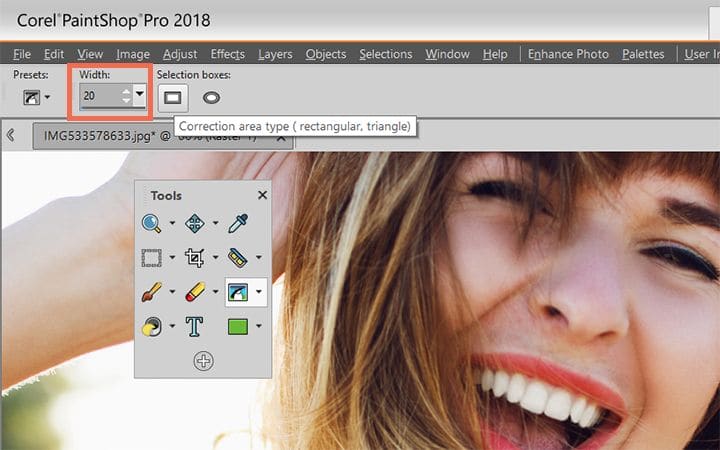Open the Selections menu

[386, 54]
